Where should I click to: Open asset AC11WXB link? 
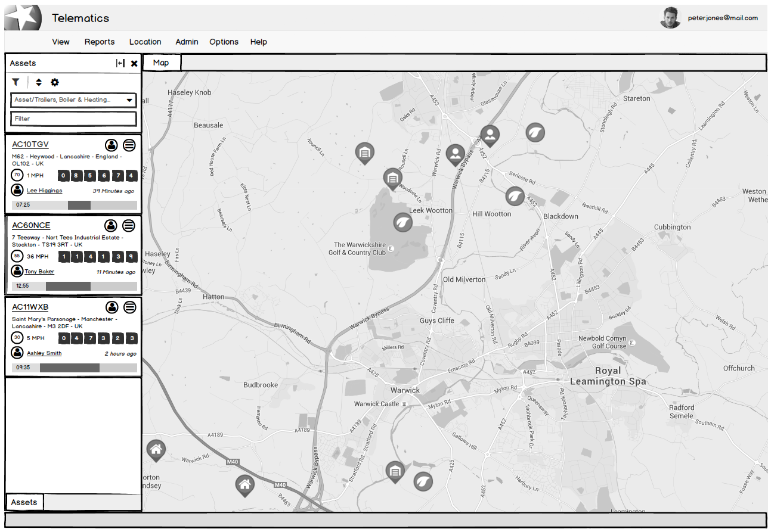30,307
